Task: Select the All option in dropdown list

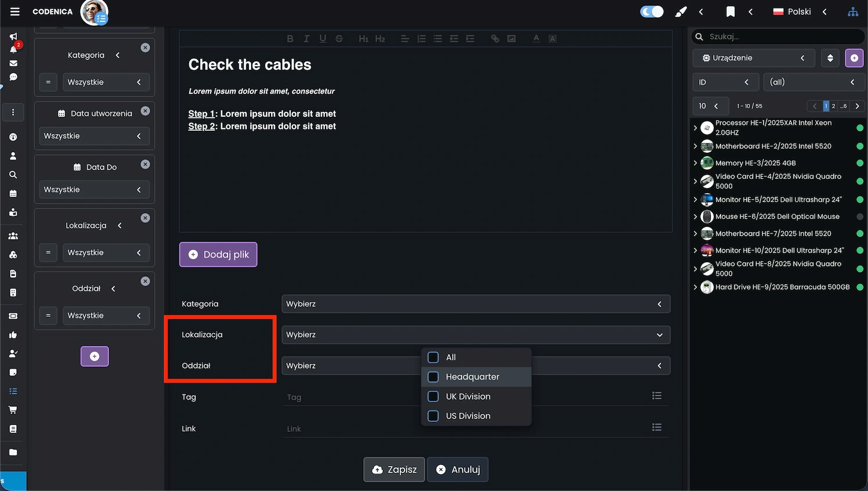Action: (433, 358)
